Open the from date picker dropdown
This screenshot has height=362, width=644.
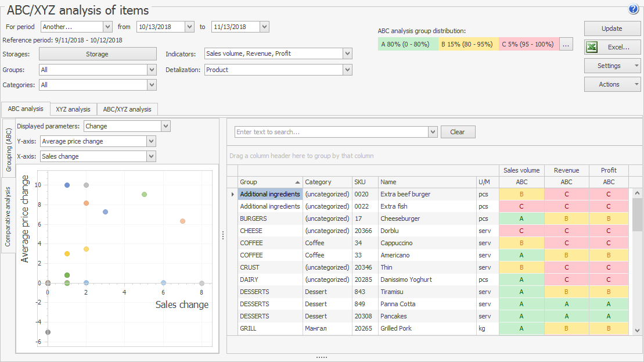click(x=189, y=27)
